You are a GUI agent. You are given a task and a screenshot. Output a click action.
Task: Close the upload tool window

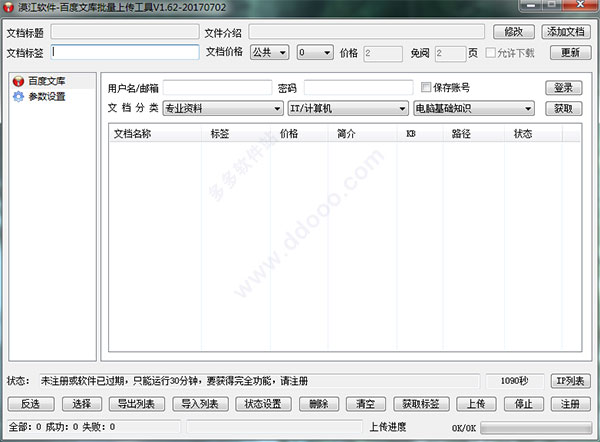580,5
